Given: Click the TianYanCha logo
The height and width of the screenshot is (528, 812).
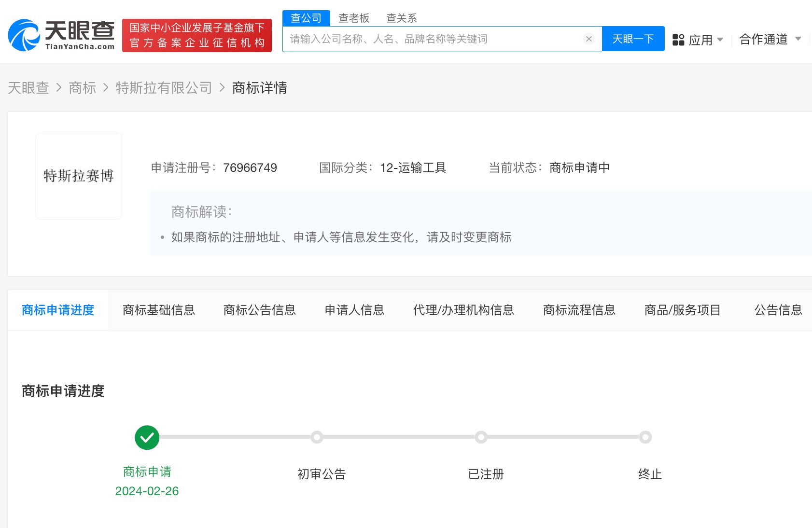Looking at the screenshot, I should click(x=61, y=35).
